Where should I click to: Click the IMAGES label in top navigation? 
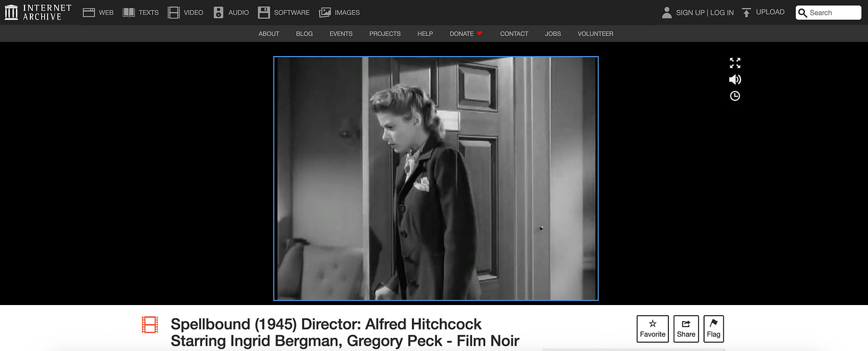click(347, 13)
